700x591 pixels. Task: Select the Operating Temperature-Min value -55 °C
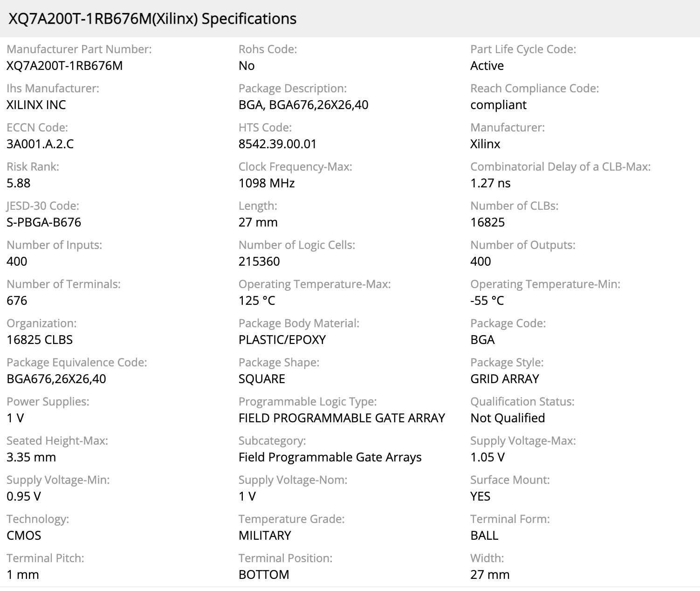pyautogui.click(x=487, y=301)
